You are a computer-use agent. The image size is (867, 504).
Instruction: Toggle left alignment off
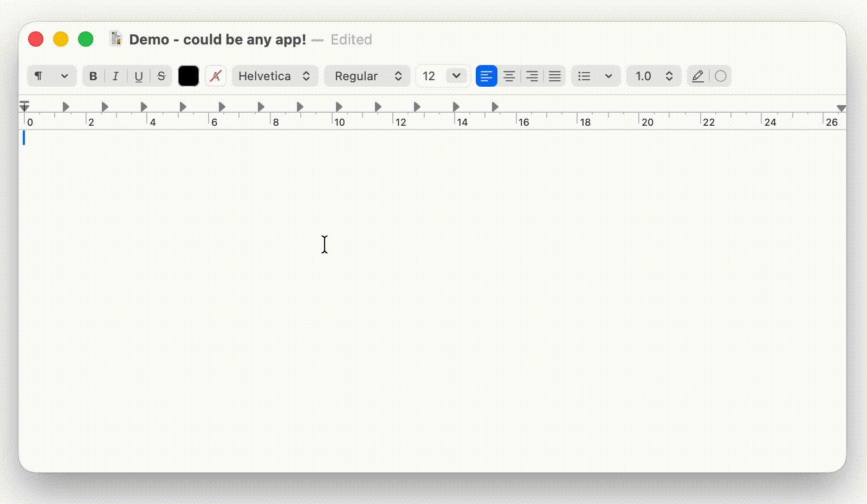point(486,76)
